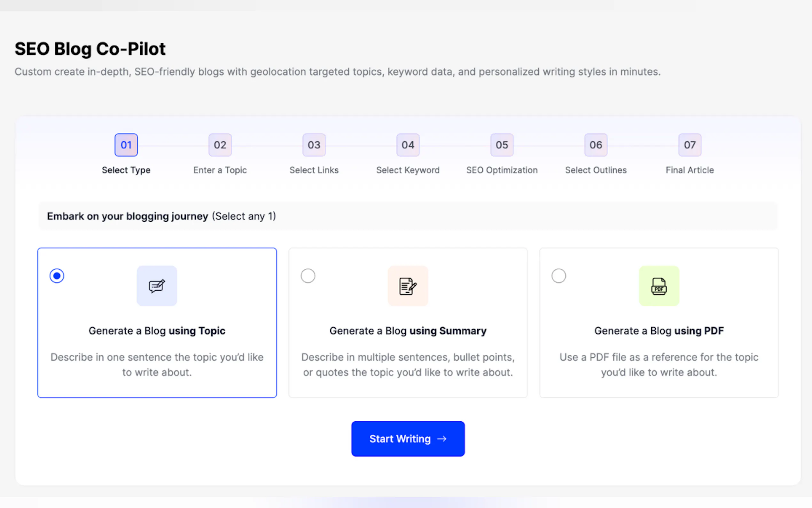Select the Generate a Blog using PDF radio
The height and width of the screenshot is (508, 812).
pos(558,276)
